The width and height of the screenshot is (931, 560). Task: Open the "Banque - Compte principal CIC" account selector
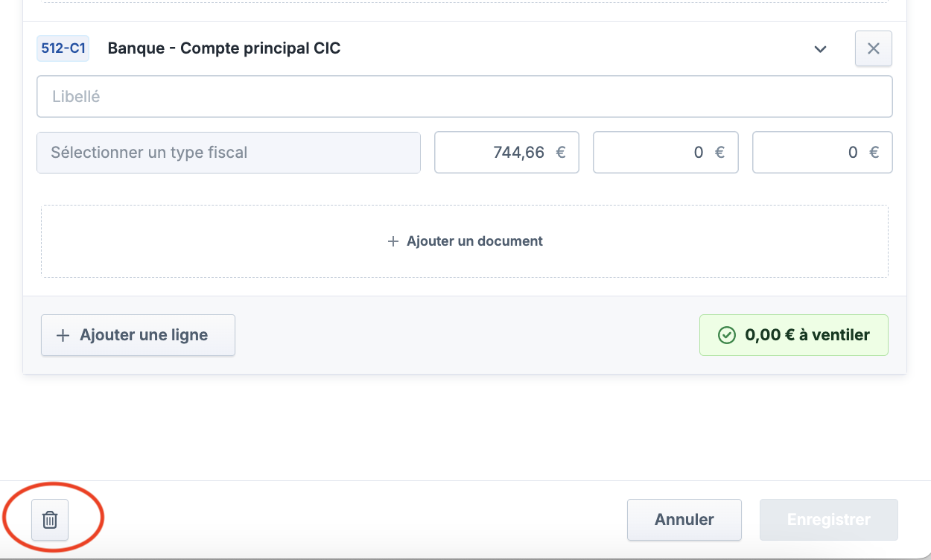tap(223, 49)
